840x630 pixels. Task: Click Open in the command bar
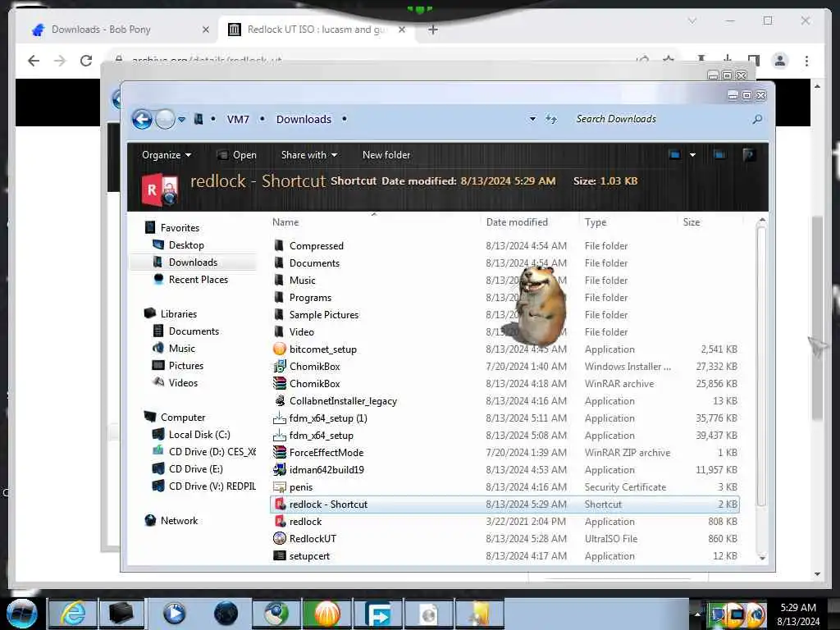(237, 155)
